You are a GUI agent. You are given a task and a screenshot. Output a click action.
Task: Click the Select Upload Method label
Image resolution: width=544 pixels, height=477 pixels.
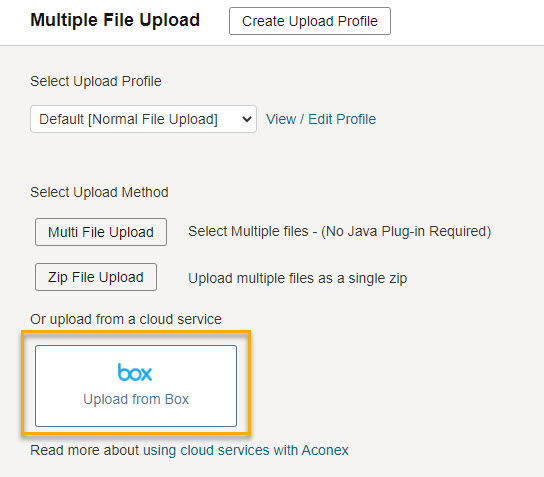99,192
